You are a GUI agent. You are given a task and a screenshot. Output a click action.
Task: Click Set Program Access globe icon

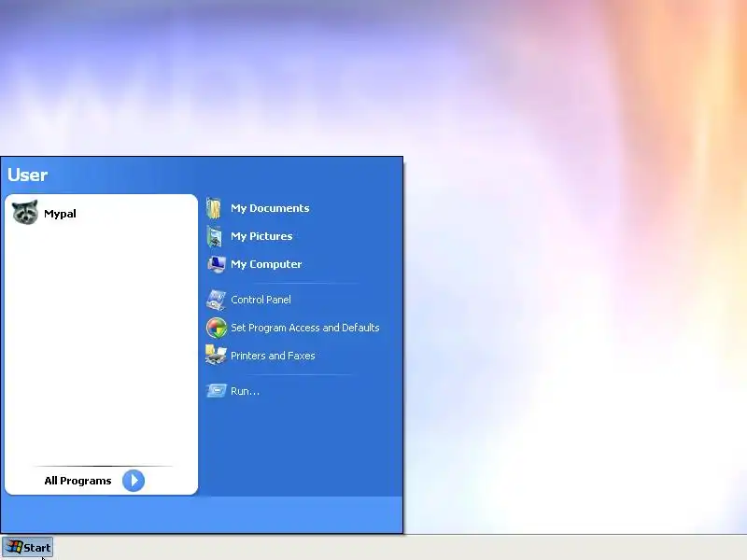coord(217,328)
